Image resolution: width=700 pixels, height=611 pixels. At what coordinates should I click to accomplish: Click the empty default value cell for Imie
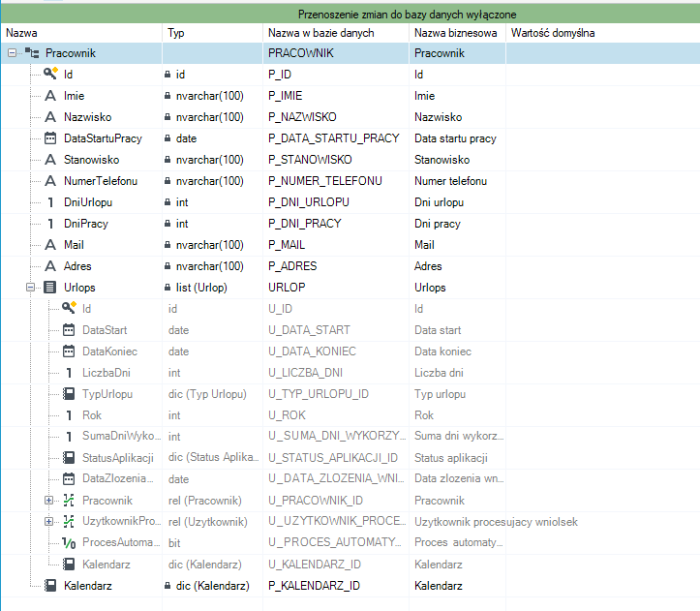(x=602, y=96)
